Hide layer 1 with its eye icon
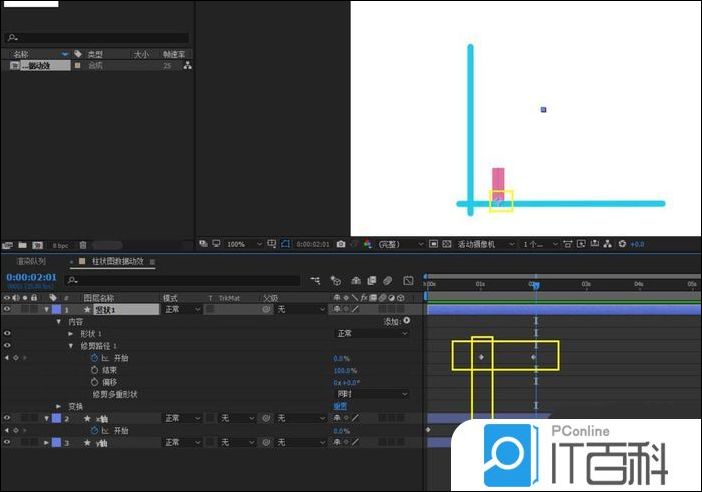Screen dimensions: 702x492 (7, 309)
